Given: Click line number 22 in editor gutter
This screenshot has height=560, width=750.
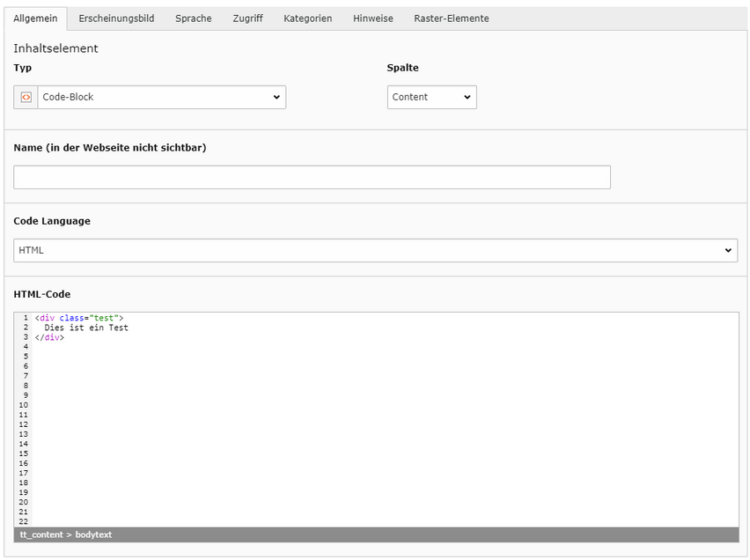Looking at the screenshot, I should pyautogui.click(x=24, y=521).
